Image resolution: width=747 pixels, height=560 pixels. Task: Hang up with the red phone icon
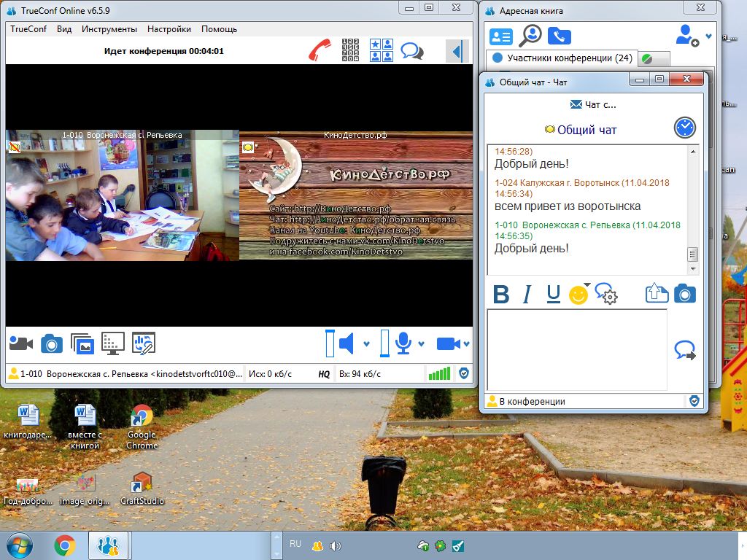coord(320,50)
